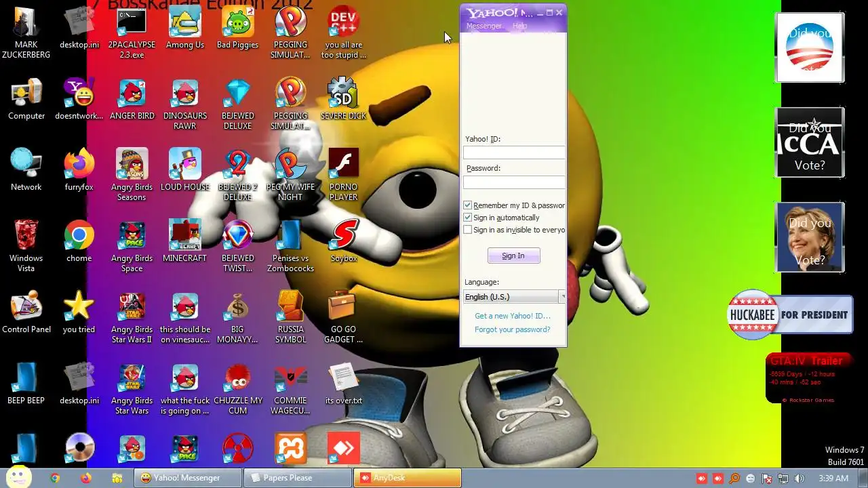
Task: Toggle 'Remember my ID & password' checkbox
Action: [x=467, y=205]
